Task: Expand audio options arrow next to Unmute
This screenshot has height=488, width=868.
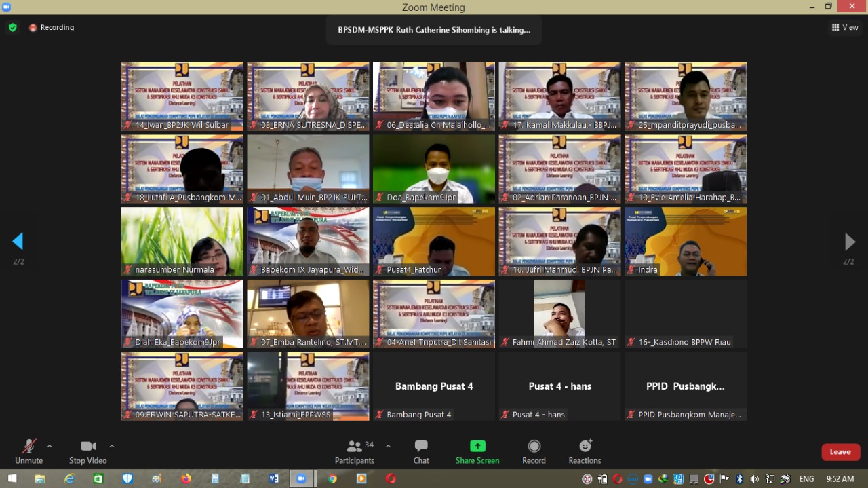Action: [50, 446]
